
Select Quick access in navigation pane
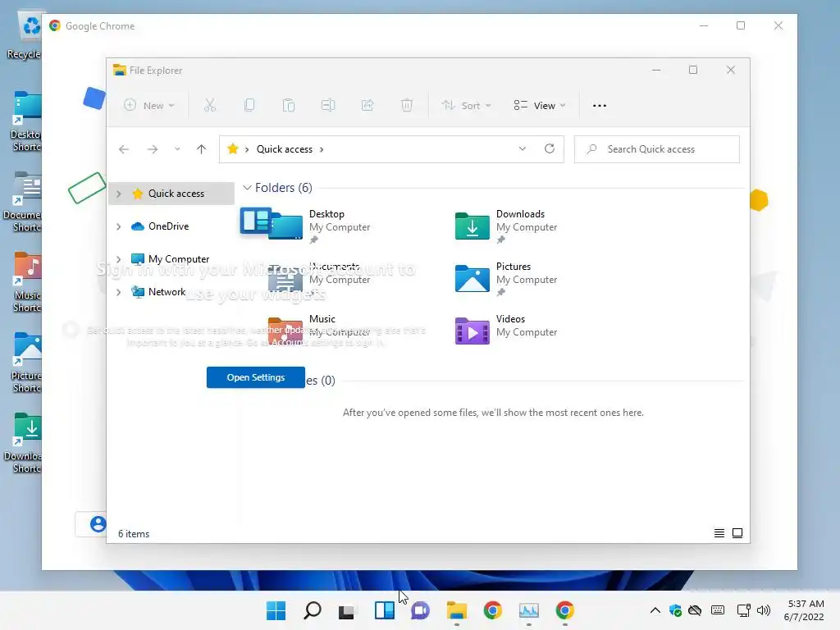tap(171, 194)
